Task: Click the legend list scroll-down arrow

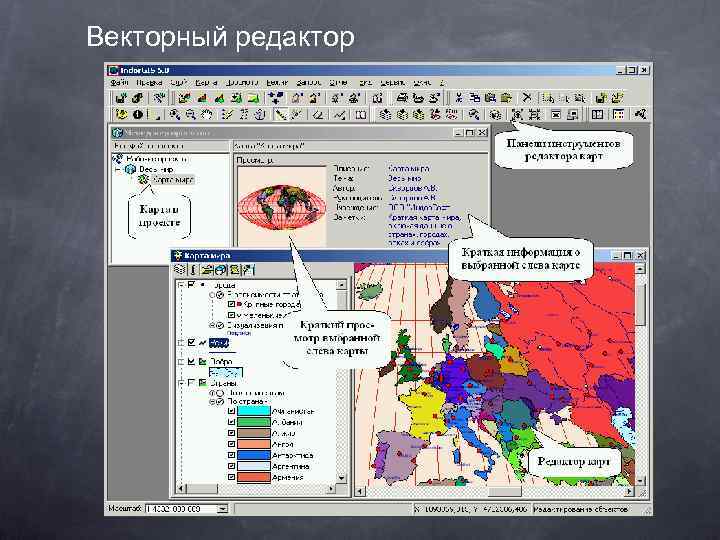Action: coord(341,478)
